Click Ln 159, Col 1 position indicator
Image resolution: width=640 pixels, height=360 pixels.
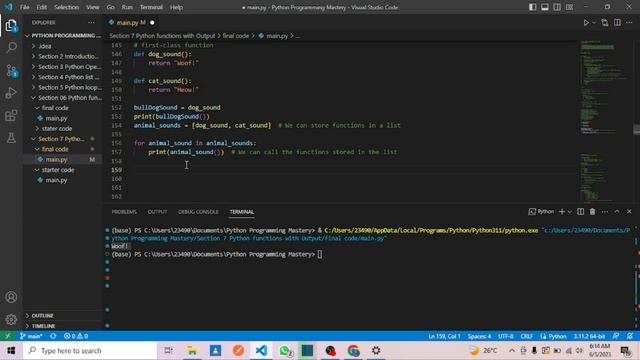(x=444, y=336)
